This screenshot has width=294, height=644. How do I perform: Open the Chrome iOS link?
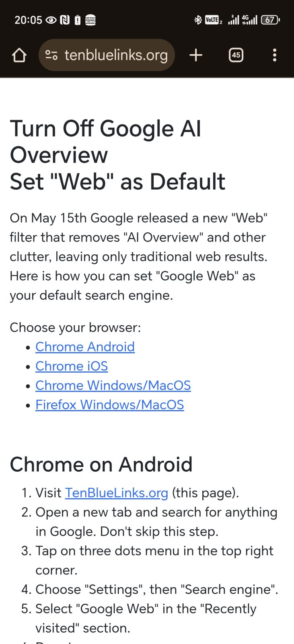(x=72, y=366)
